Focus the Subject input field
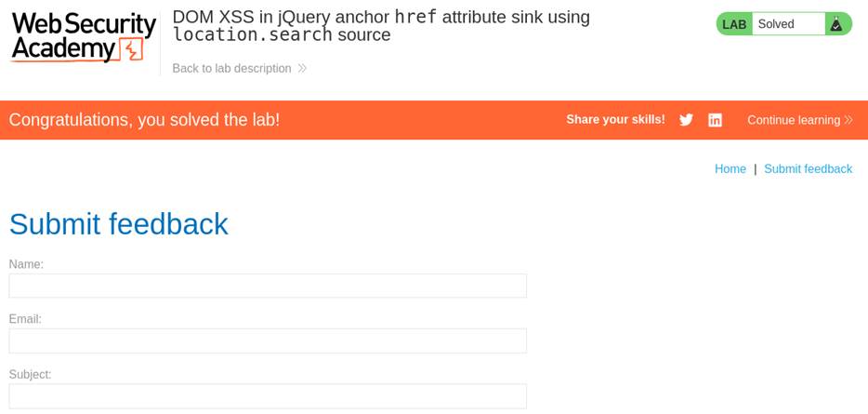This screenshot has width=868, height=414. point(268,395)
